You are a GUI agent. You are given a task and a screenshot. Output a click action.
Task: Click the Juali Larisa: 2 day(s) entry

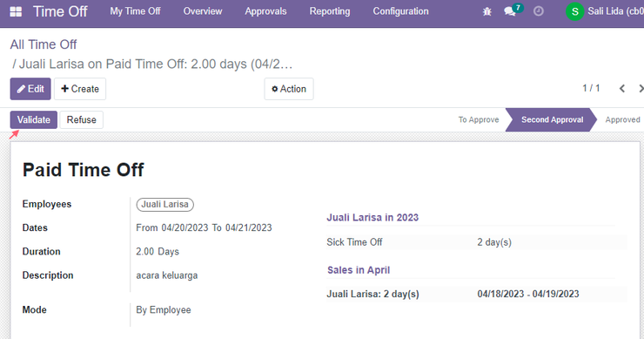pos(373,295)
